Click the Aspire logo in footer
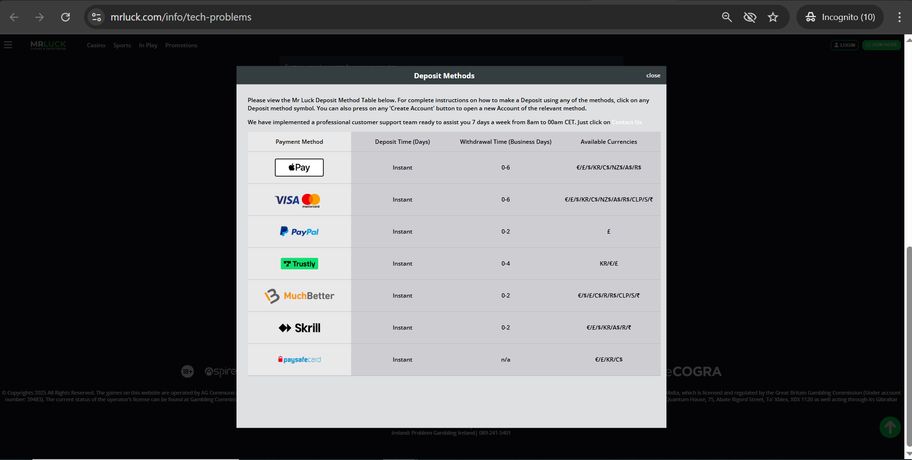 [x=220, y=371]
